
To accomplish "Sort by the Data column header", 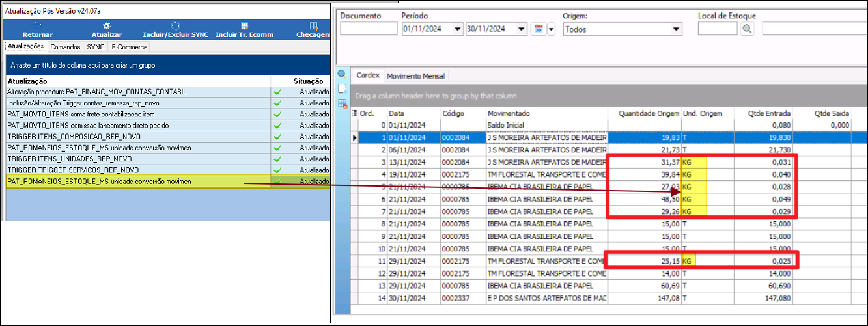I will click(413, 113).
